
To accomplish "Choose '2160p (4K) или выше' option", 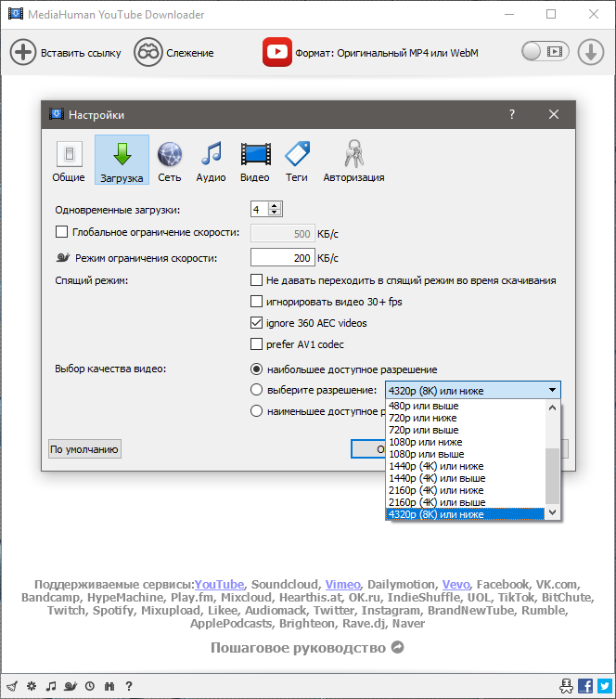I will [x=465, y=502].
